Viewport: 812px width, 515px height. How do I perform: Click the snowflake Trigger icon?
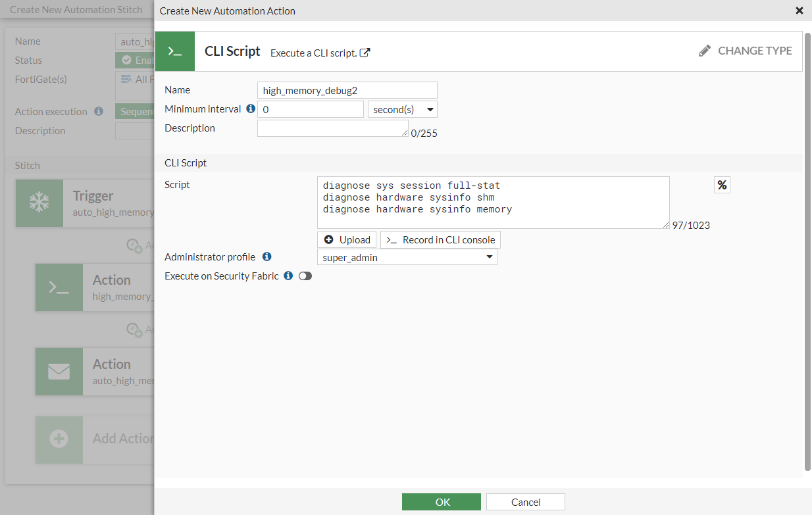coord(39,203)
